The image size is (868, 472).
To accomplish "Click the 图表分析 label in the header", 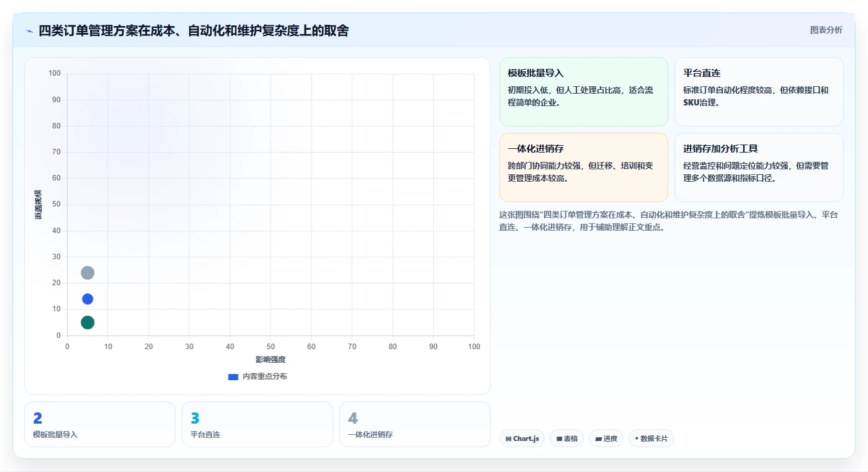I will click(x=826, y=30).
